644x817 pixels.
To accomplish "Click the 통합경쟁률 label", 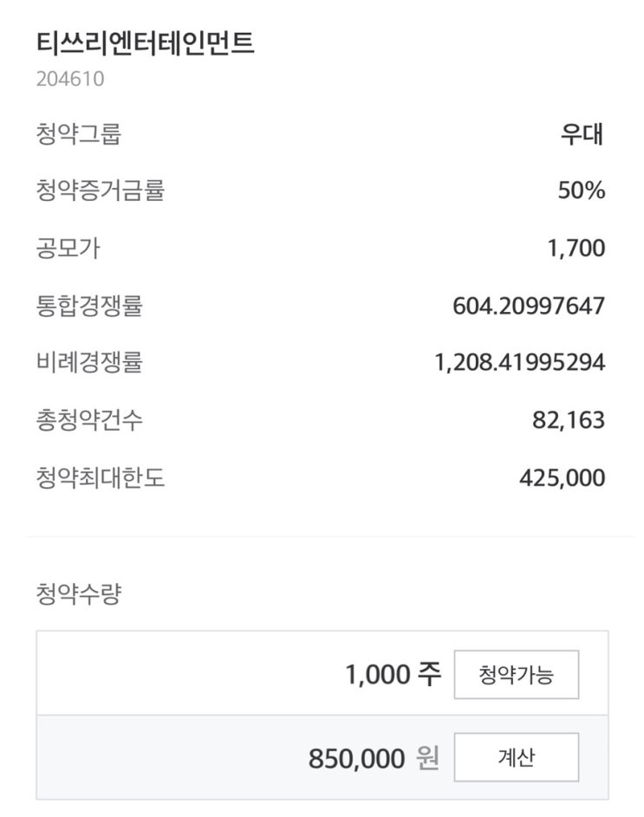I will point(89,305).
